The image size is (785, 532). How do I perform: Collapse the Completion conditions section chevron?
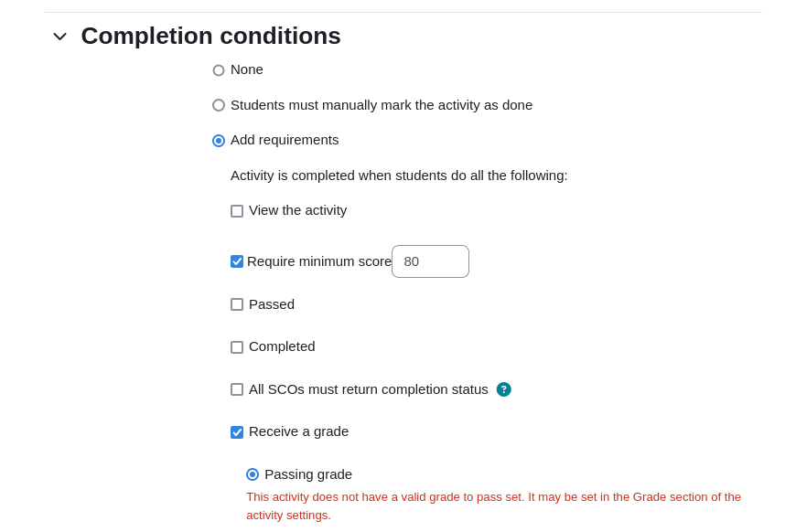coord(60,37)
